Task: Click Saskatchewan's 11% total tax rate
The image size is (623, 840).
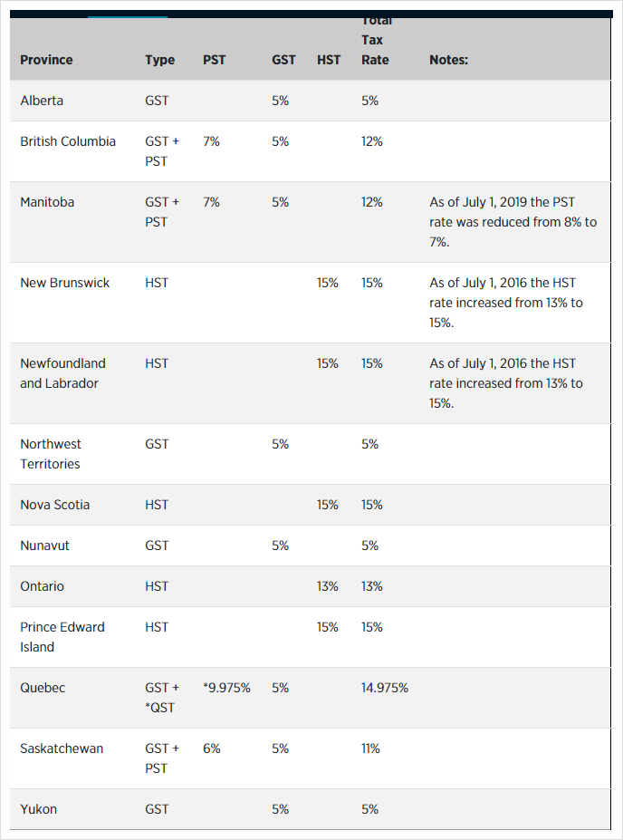Action: pyautogui.click(x=370, y=748)
